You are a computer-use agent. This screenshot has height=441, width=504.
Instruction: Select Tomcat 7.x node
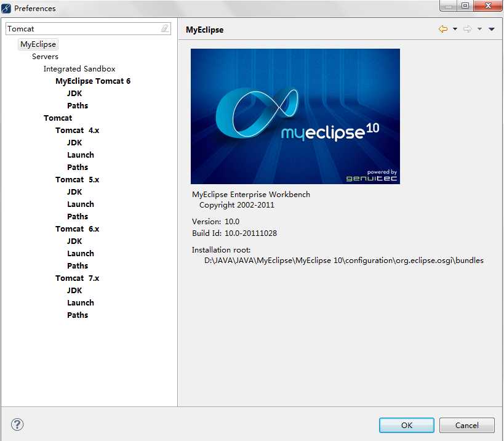click(x=77, y=278)
